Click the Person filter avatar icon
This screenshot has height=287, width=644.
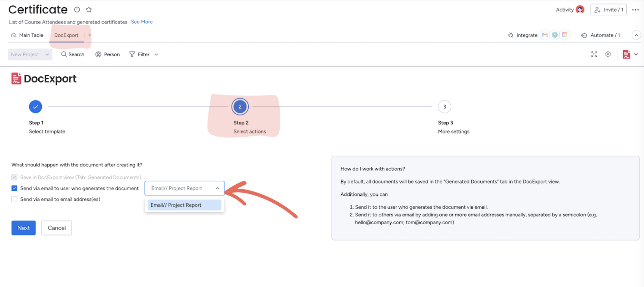(x=98, y=54)
